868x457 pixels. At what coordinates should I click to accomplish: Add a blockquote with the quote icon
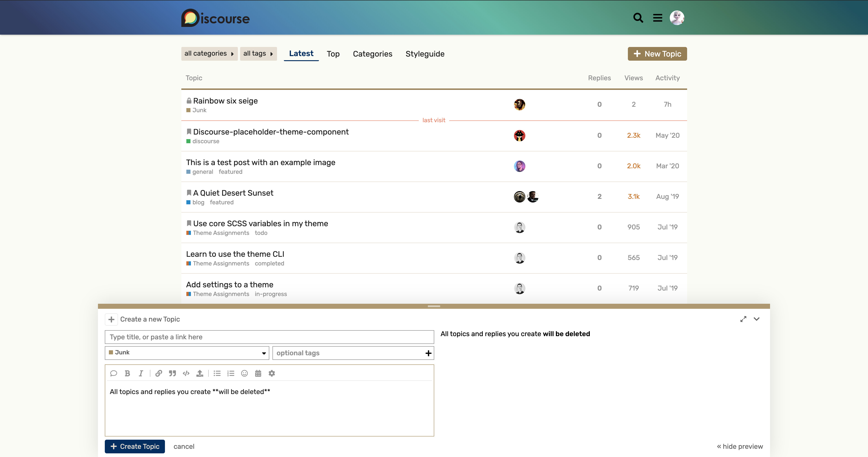pos(172,373)
